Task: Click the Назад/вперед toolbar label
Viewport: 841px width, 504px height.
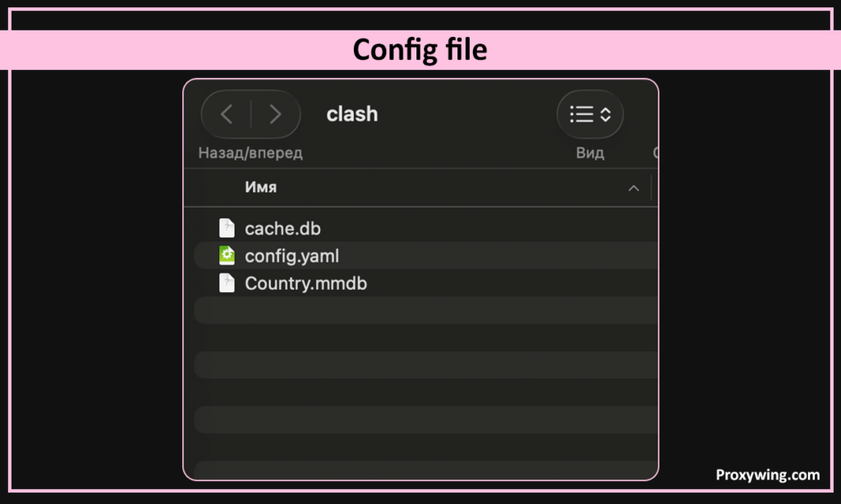Action: 250,153
